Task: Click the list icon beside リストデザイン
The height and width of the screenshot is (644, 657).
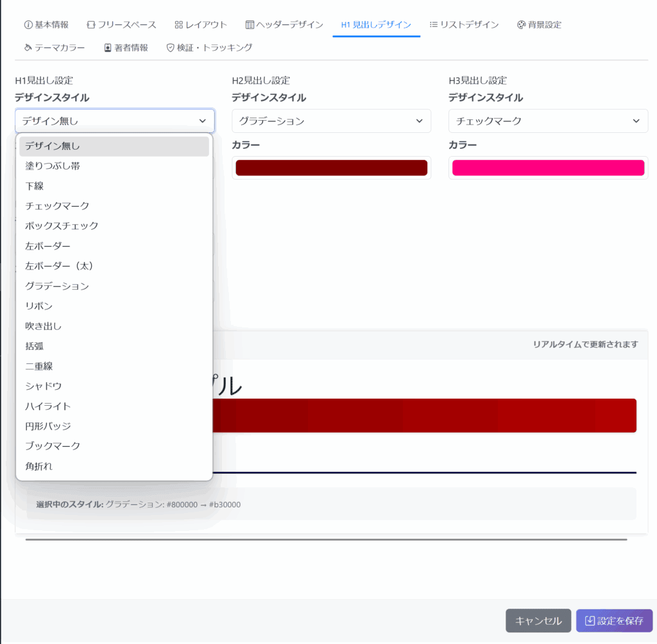Action: coord(433,25)
